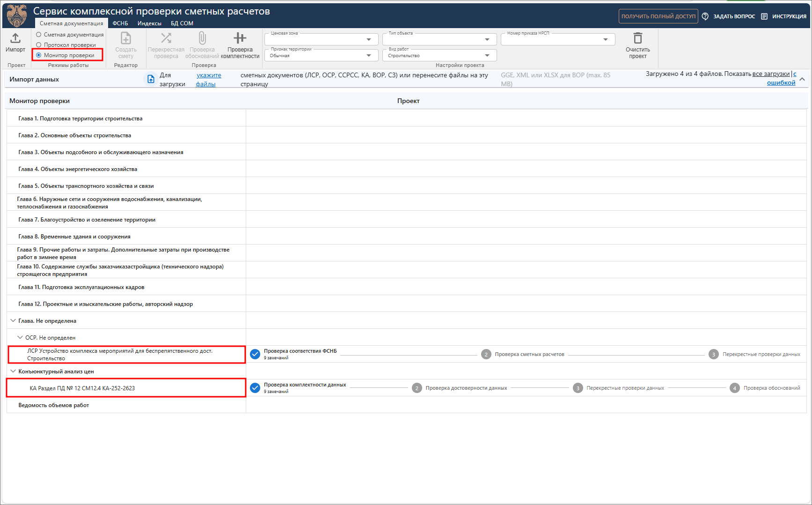Select Протокол проверки radio button
This screenshot has height=505, width=812.
[x=39, y=45]
